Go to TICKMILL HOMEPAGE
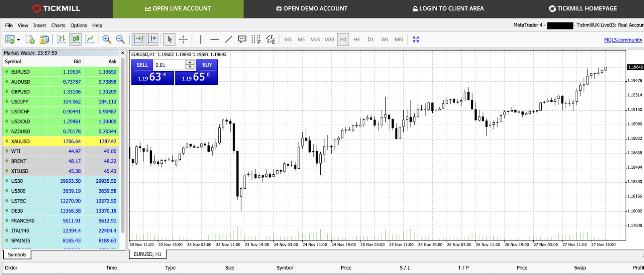This screenshot has width=644, height=275. click(x=583, y=8)
